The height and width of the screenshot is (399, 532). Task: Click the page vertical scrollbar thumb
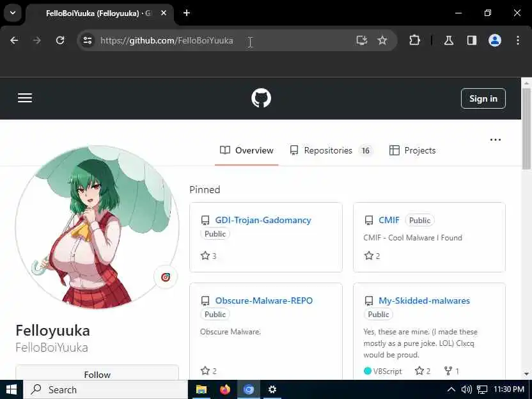(526, 129)
